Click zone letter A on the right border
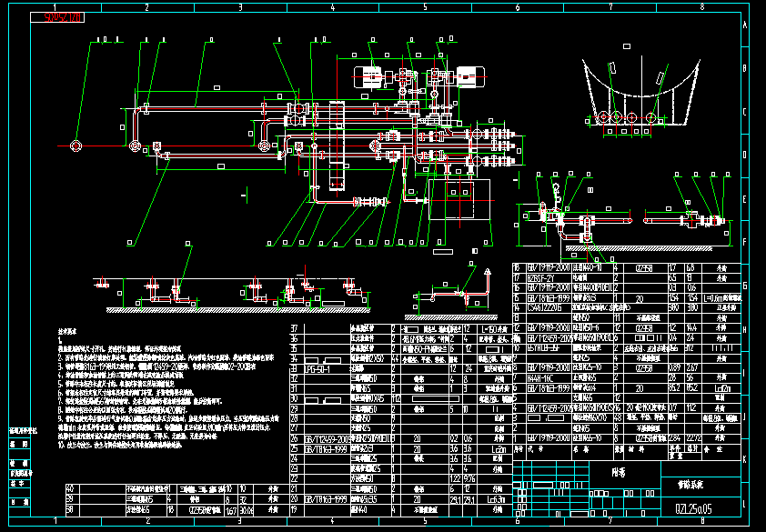 coord(745,25)
